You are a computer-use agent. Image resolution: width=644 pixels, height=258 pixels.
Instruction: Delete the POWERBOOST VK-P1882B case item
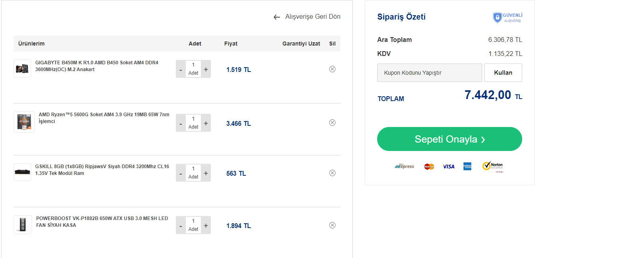click(x=332, y=225)
